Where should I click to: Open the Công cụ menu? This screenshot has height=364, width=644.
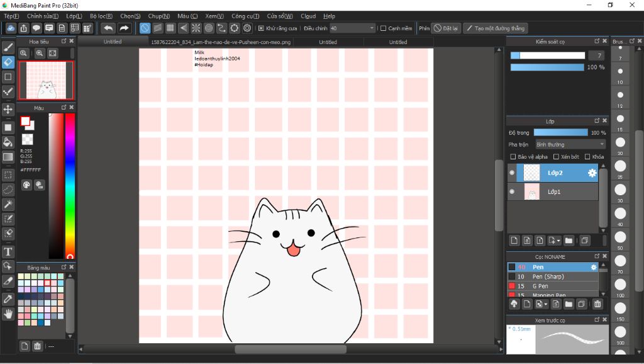pos(245,16)
